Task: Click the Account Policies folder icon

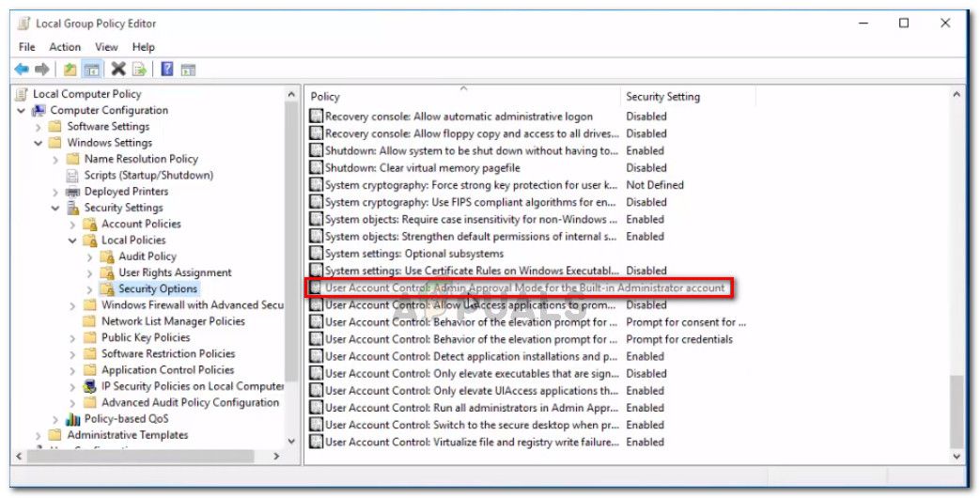Action: pos(90,224)
